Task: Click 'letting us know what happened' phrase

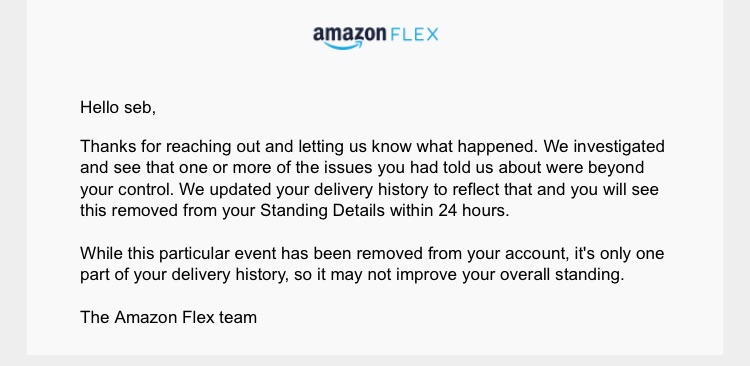Action: coord(419,146)
